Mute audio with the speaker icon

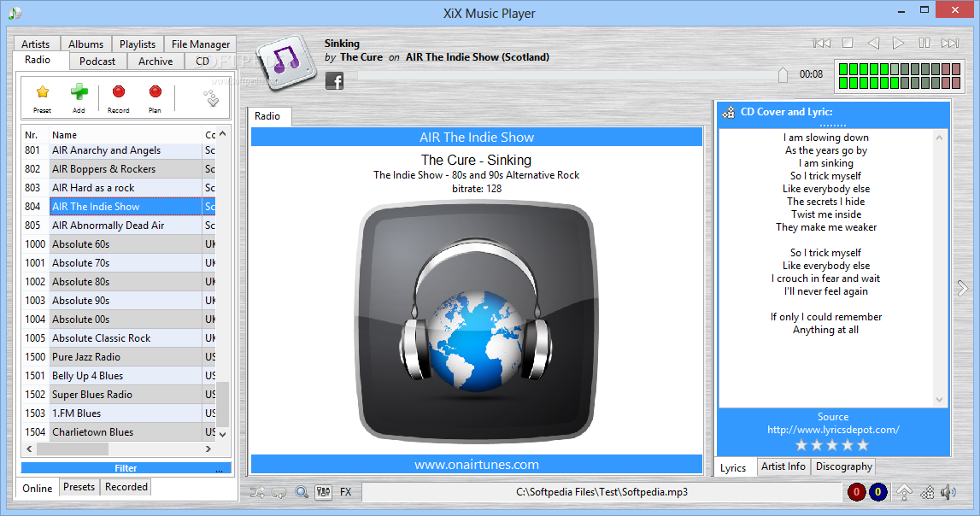948,492
